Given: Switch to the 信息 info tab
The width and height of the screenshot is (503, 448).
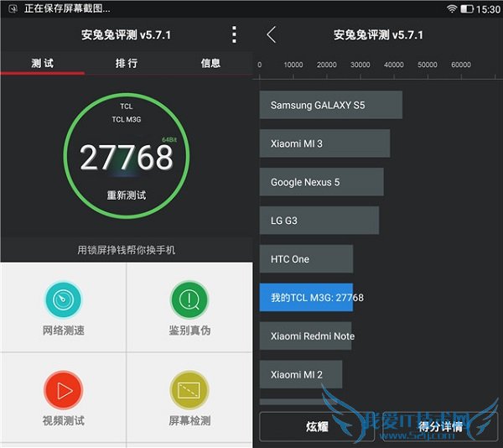Looking at the screenshot, I should click(x=210, y=63).
